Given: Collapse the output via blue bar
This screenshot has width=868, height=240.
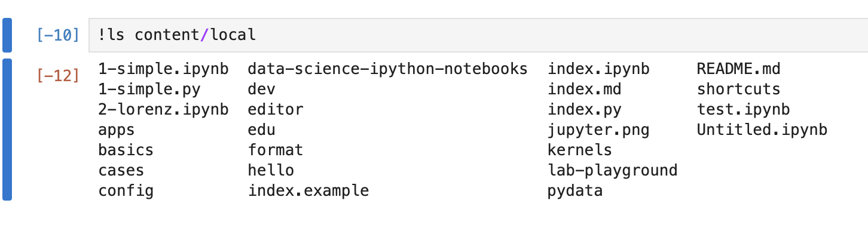Looking at the screenshot, I should (7, 130).
